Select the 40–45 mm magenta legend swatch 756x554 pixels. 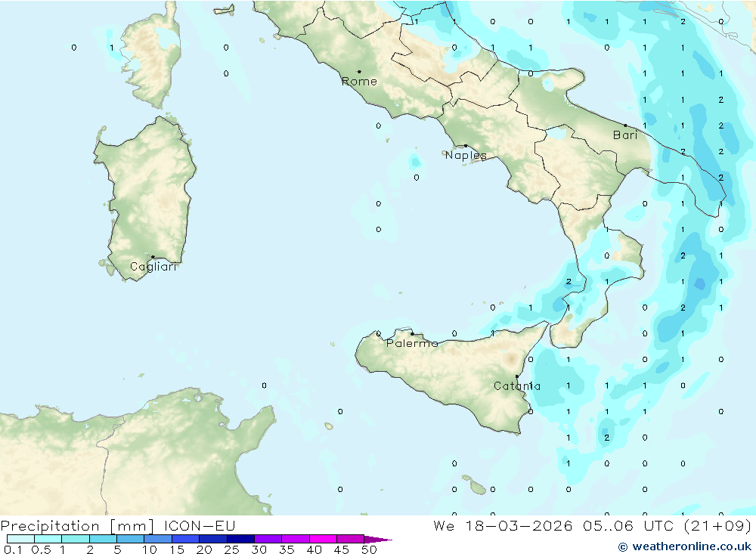(x=323, y=539)
